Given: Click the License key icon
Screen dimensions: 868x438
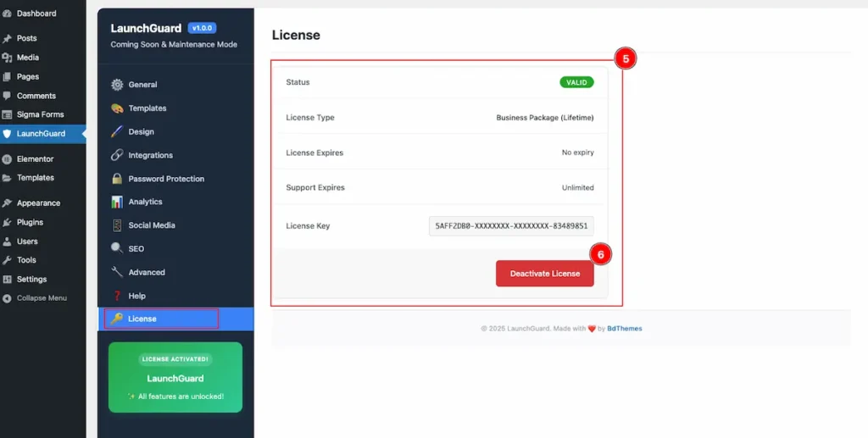Looking at the screenshot, I should (x=116, y=319).
